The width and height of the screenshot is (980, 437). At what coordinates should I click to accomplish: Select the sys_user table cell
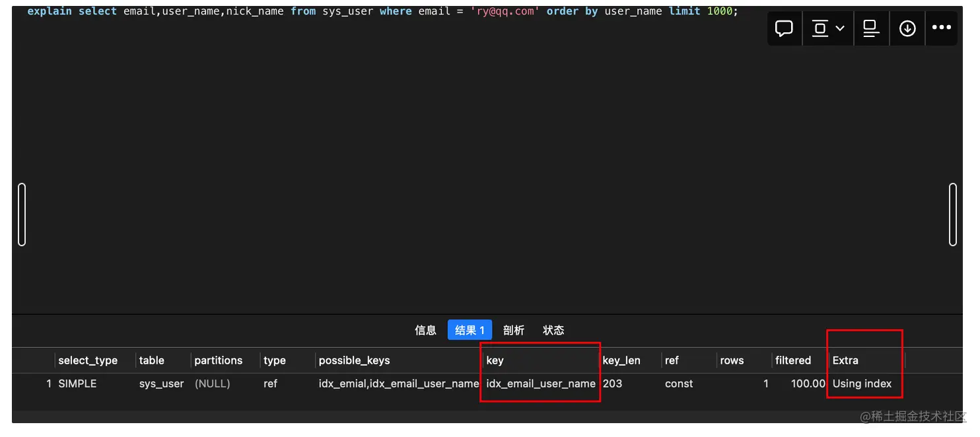[x=161, y=384]
